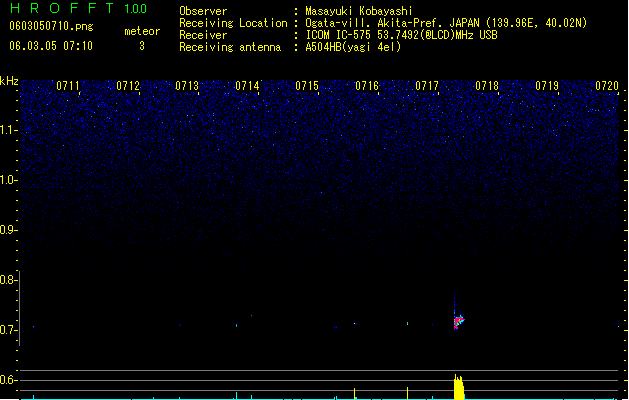Click the 0717 time marker
The width and height of the screenshot is (629, 400).
[427, 86]
